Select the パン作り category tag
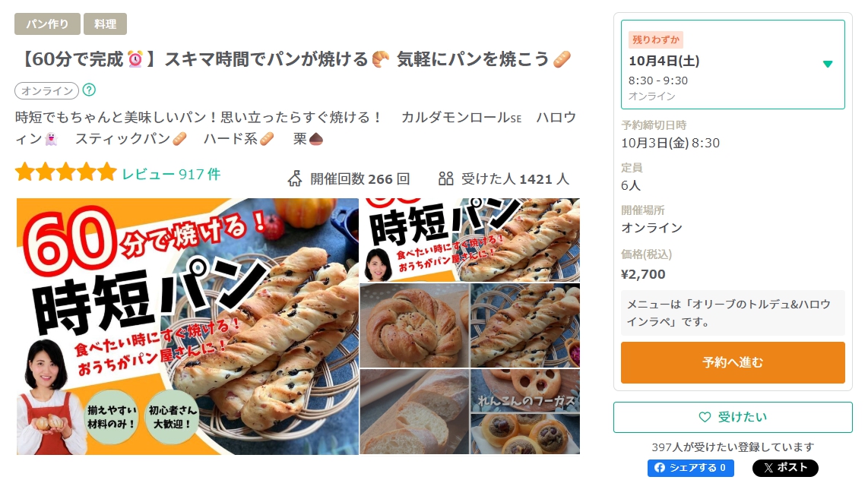This screenshot has width=868, height=480. tap(47, 24)
